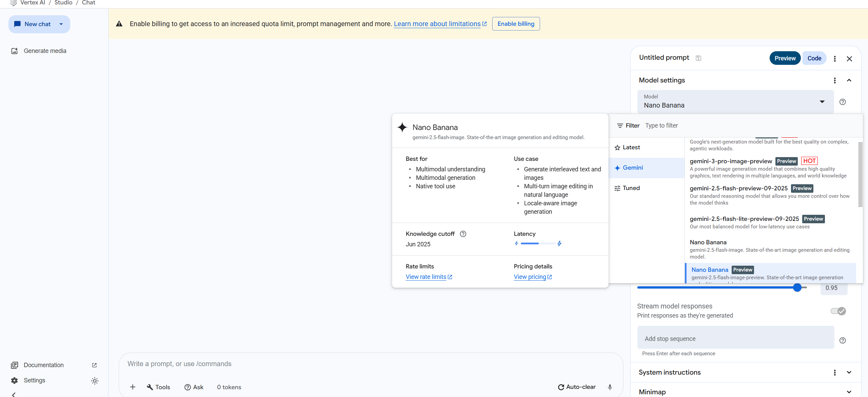The image size is (868, 397).
Task: Toggle Stream model responses switch
Action: (838, 311)
